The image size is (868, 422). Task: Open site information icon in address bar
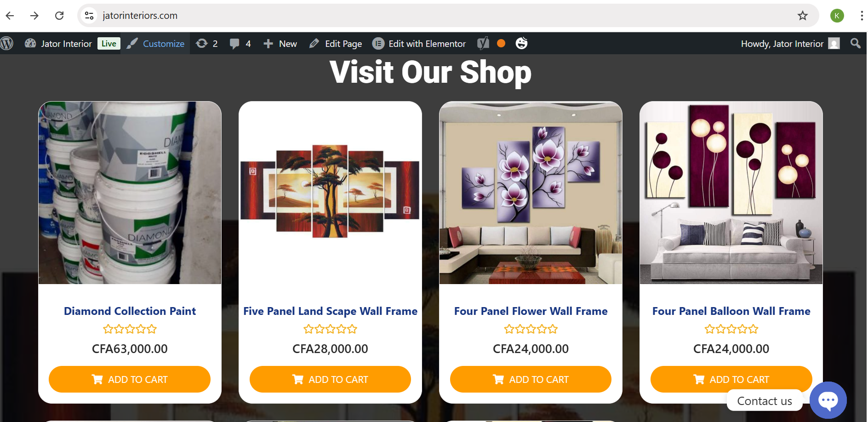coord(89,16)
